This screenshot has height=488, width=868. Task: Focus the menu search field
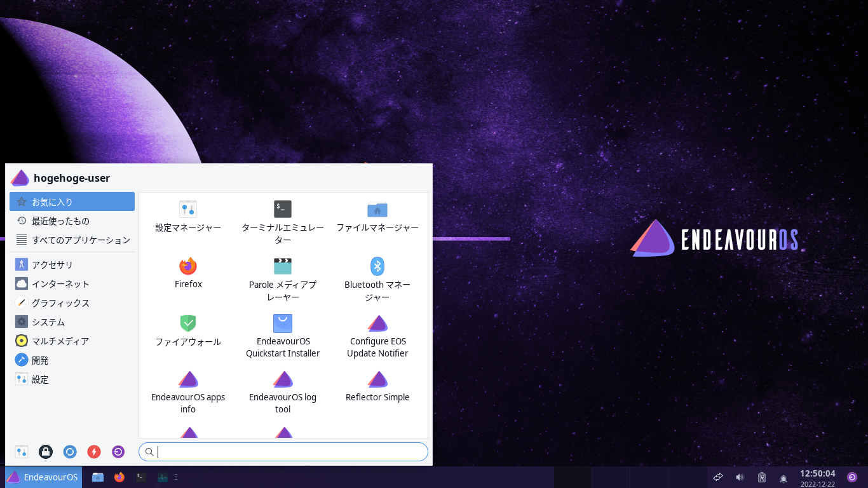tap(283, 452)
